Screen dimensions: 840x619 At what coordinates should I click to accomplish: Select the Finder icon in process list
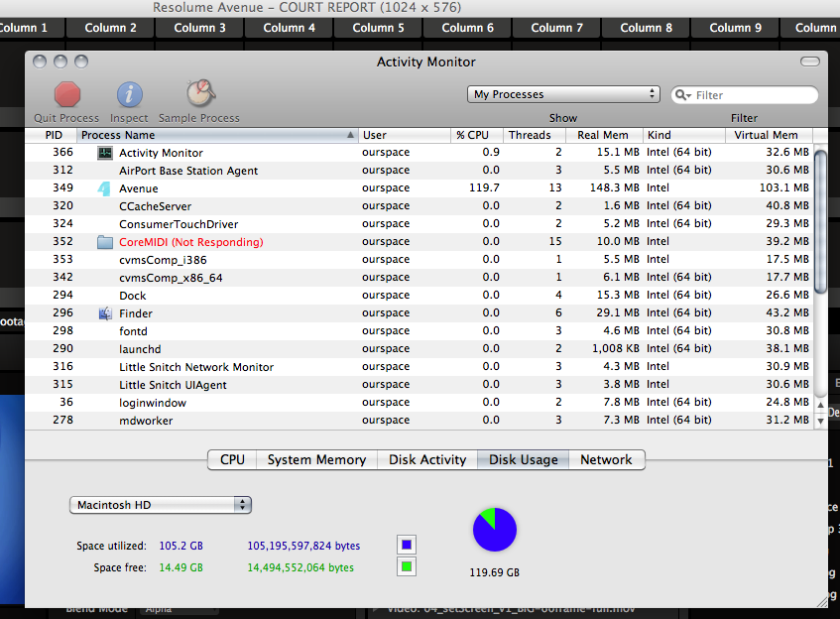click(105, 313)
